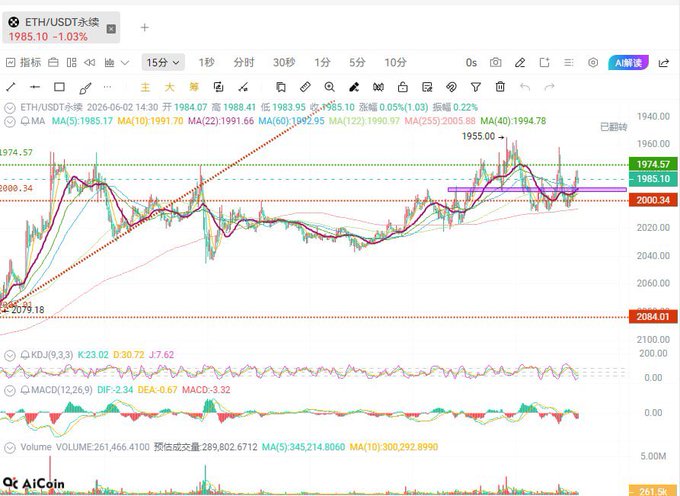
Task: Select the rectangle drawing tool
Action: pos(59,87)
